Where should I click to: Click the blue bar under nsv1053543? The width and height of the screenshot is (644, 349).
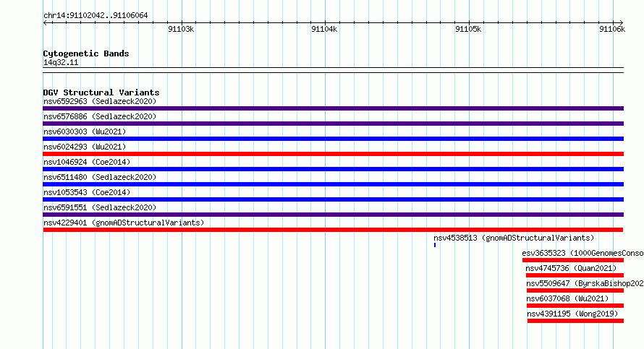[333, 199]
